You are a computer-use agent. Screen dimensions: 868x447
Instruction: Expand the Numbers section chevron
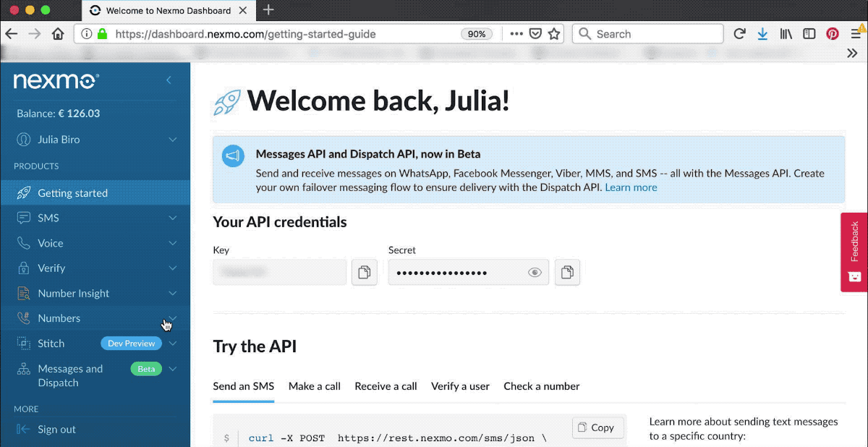tap(173, 318)
